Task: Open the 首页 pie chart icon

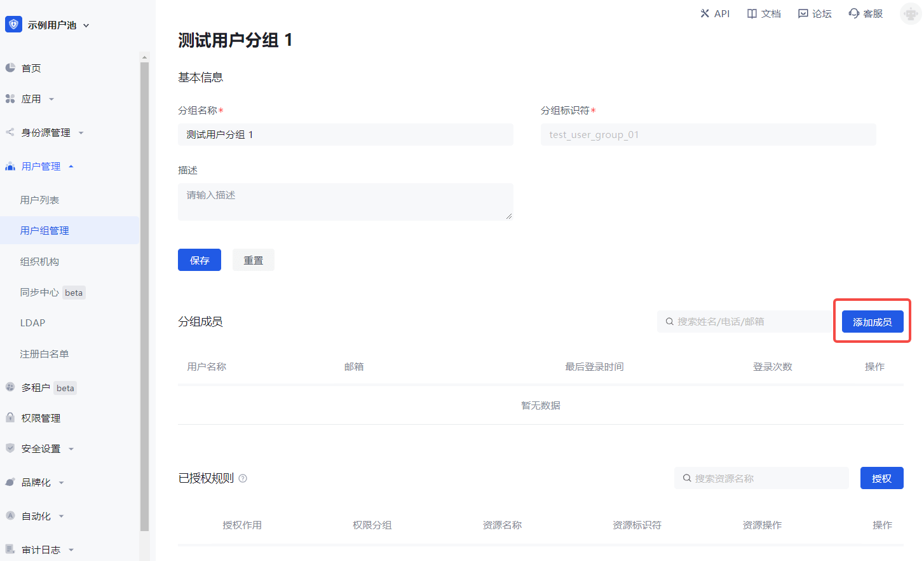Action: 10,67
